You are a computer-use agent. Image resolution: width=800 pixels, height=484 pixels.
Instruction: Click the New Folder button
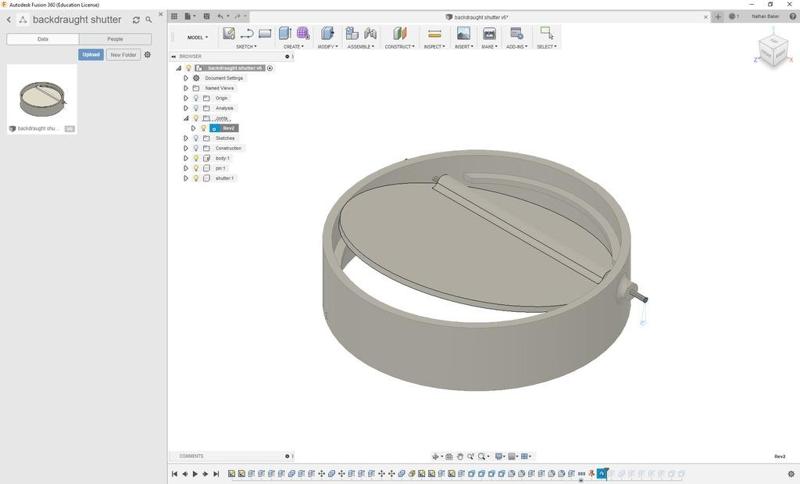pyautogui.click(x=123, y=55)
